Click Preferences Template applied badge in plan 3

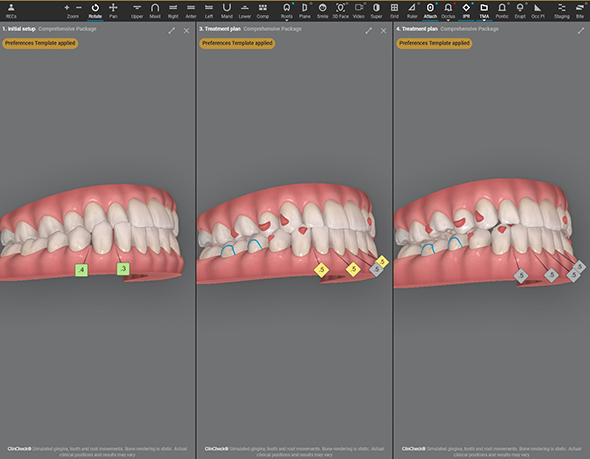pos(237,43)
